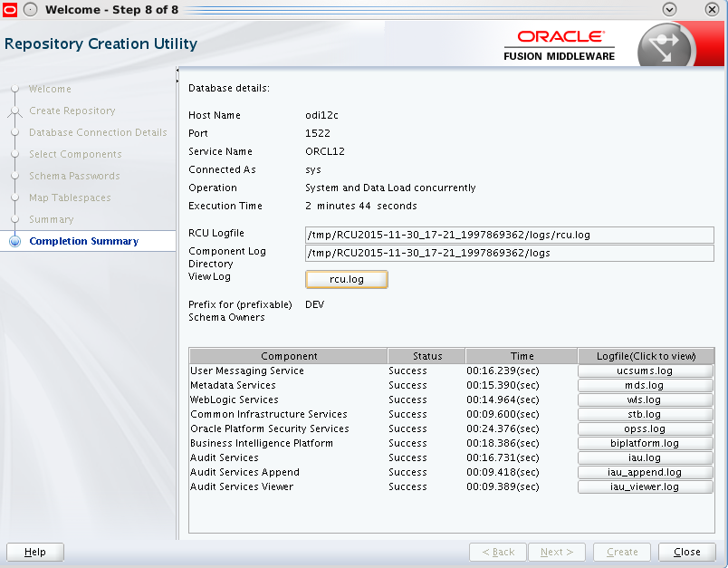
Task: Click time value 00:24.376(sec)
Action: (x=503, y=428)
